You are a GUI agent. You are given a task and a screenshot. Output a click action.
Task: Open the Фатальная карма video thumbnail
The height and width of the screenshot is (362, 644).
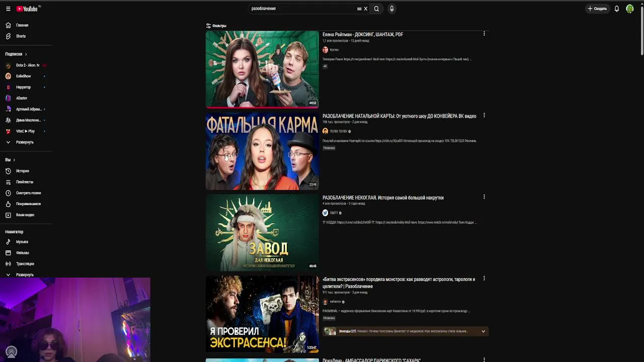(x=262, y=151)
